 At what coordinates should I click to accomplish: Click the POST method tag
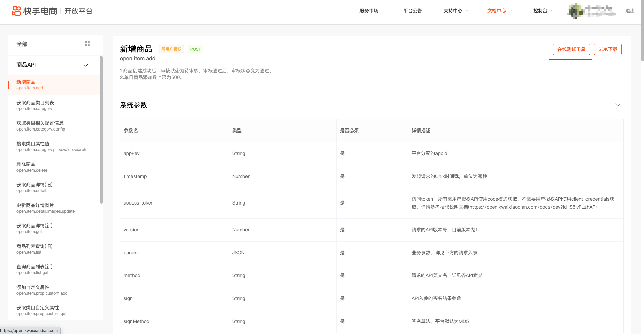coord(196,49)
